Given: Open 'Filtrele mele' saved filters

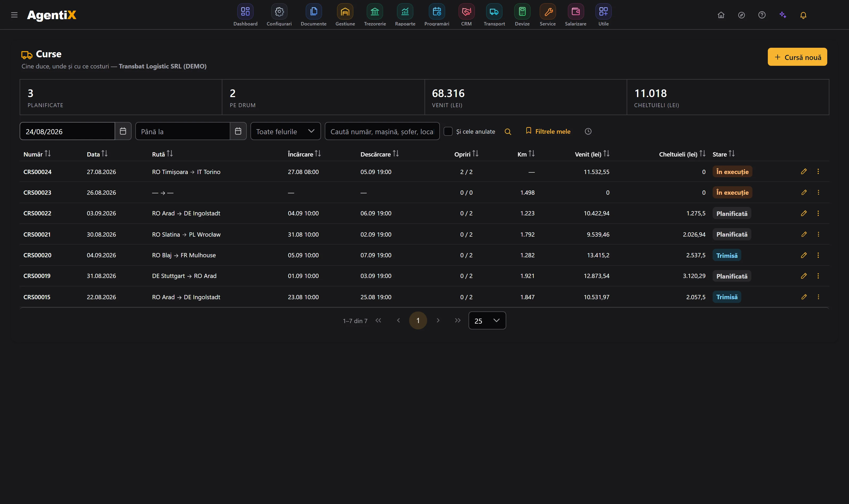Looking at the screenshot, I should coord(548,131).
